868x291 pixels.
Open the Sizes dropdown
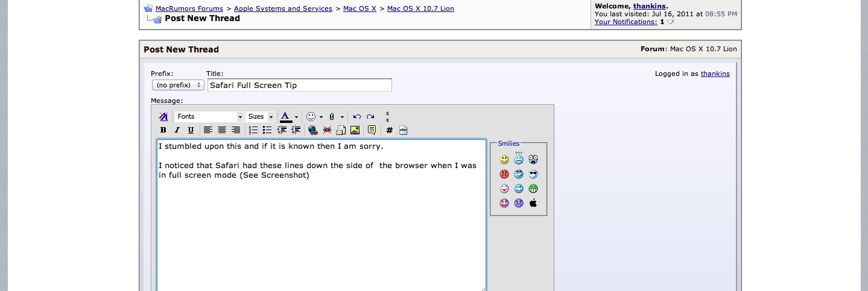point(261,116)
